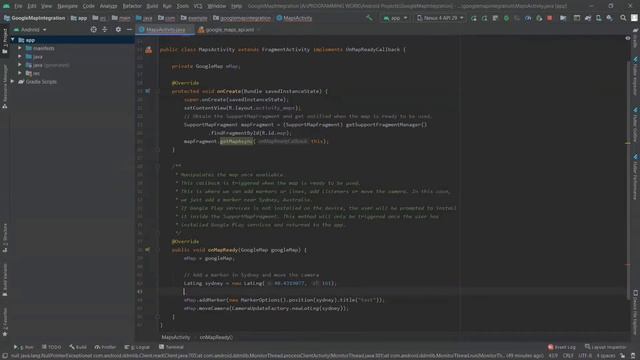Click the Collapse All icon in Project panel
Screen dimensions: 640x360
click(105, 29)
